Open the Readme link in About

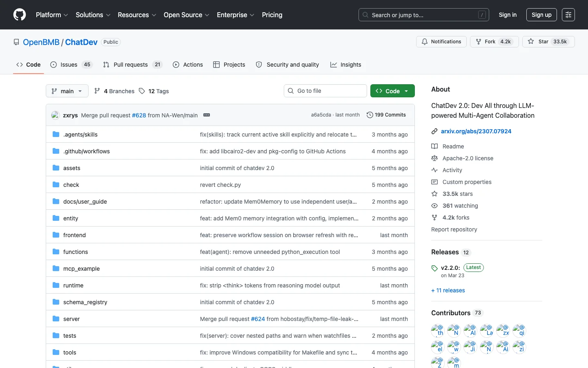[x=448, y=146]
